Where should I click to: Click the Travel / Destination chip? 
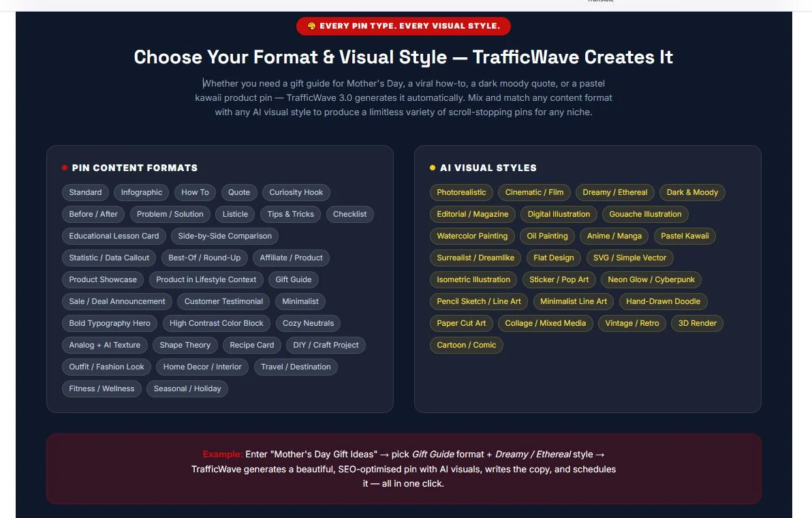[296, 366]
